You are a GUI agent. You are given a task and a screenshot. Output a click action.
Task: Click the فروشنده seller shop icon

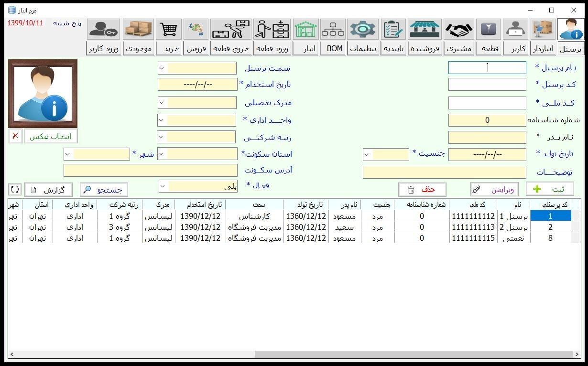click(x=425, y=30)
